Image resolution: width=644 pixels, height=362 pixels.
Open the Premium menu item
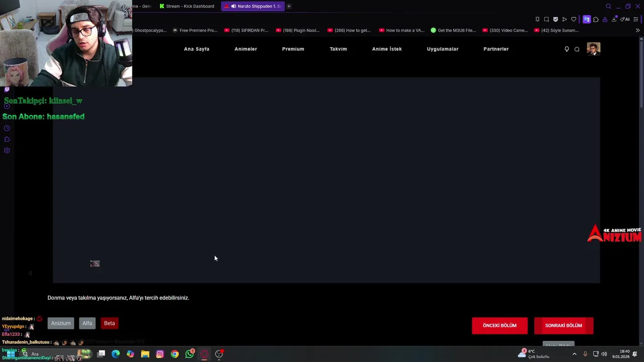[293, 49]
